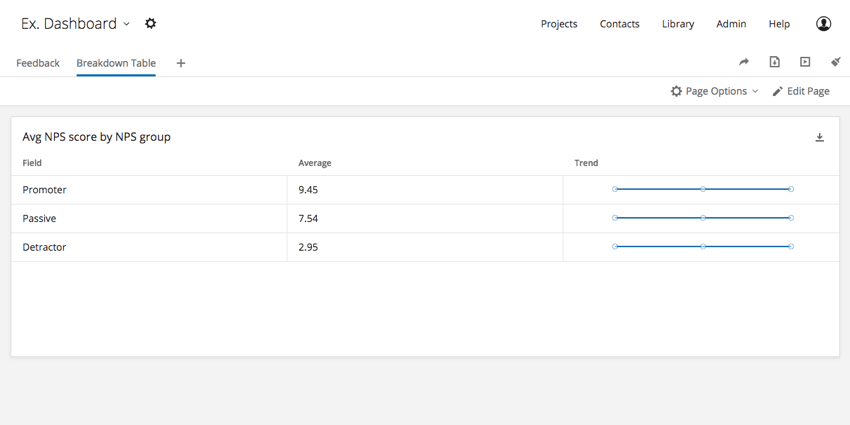Click the Average column header
Viewport: 850px width, 425px height.
[314, 163]
